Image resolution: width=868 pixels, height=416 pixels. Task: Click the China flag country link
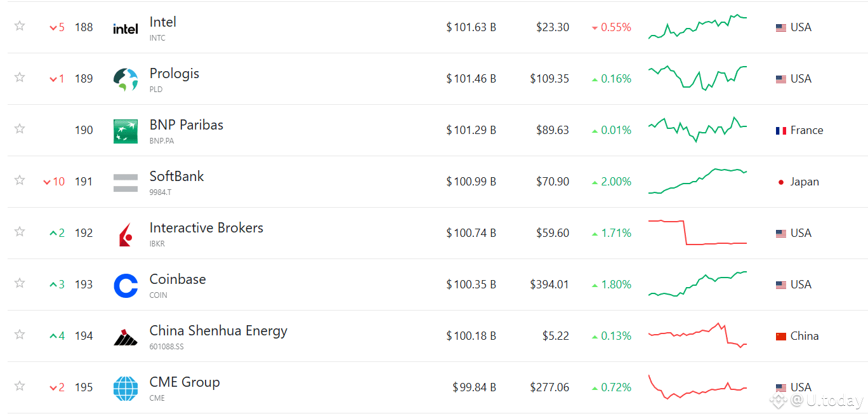(797, 336)
